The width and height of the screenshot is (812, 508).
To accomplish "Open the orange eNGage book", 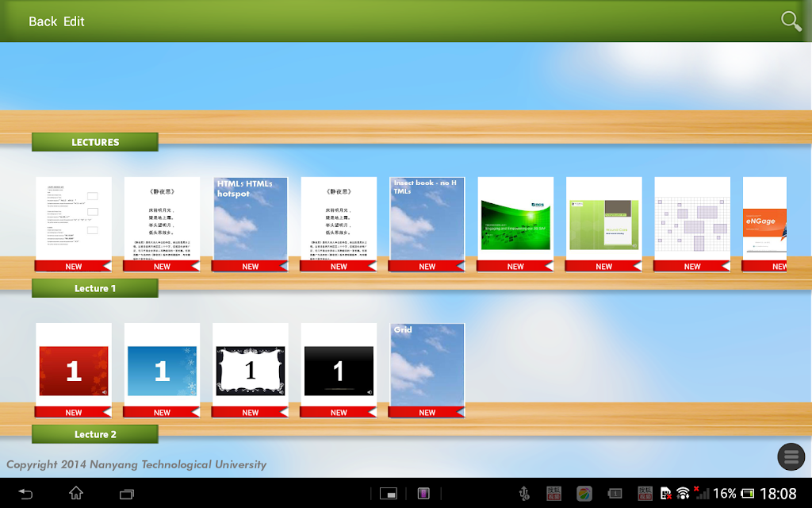I will point(765,224).
